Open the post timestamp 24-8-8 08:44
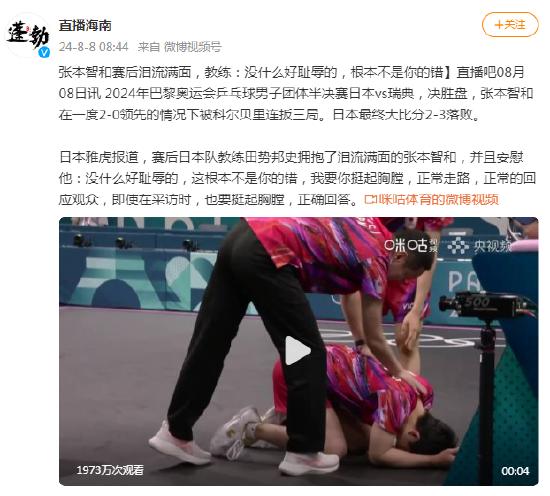 pos(93,47)
